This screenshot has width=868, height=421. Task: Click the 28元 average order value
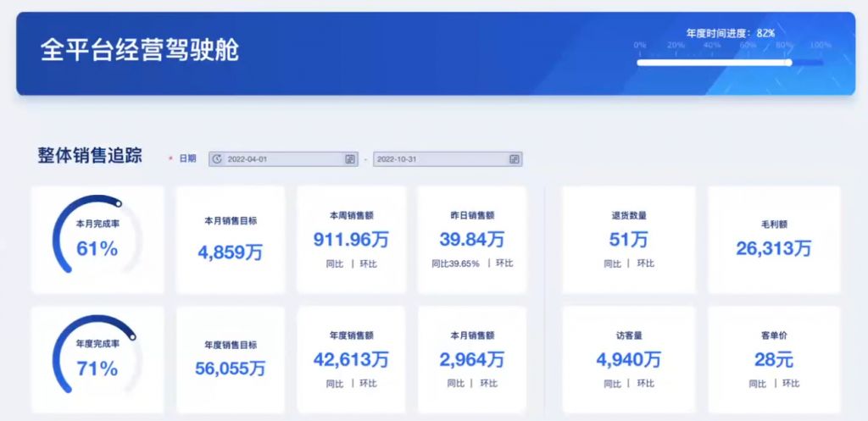pos(774,360)
